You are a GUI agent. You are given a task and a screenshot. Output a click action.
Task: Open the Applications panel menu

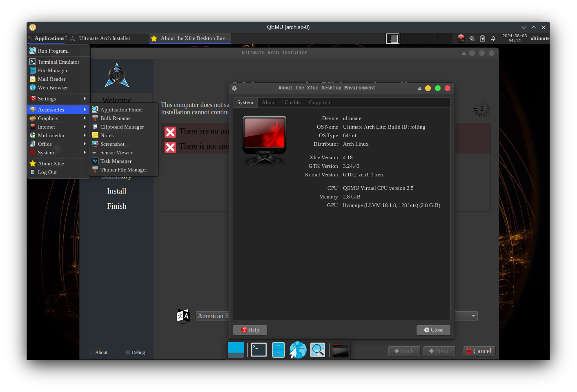tap(47, 38)
